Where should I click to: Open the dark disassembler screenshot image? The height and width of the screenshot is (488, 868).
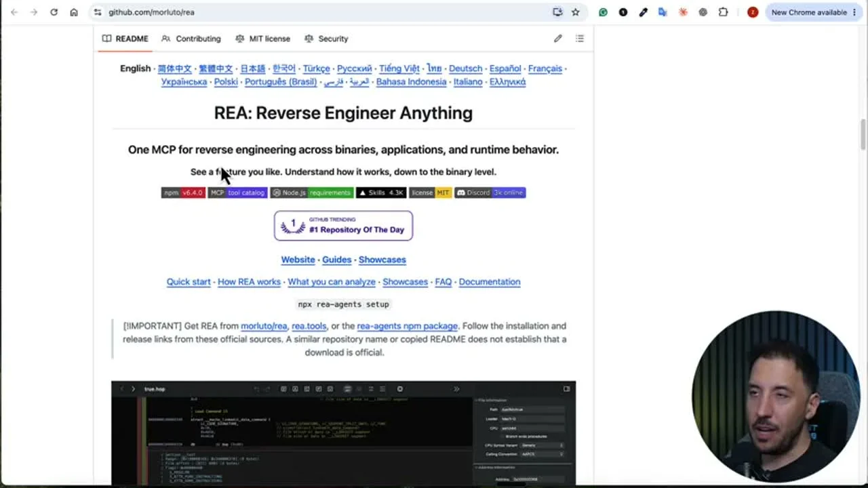point(343,432)
